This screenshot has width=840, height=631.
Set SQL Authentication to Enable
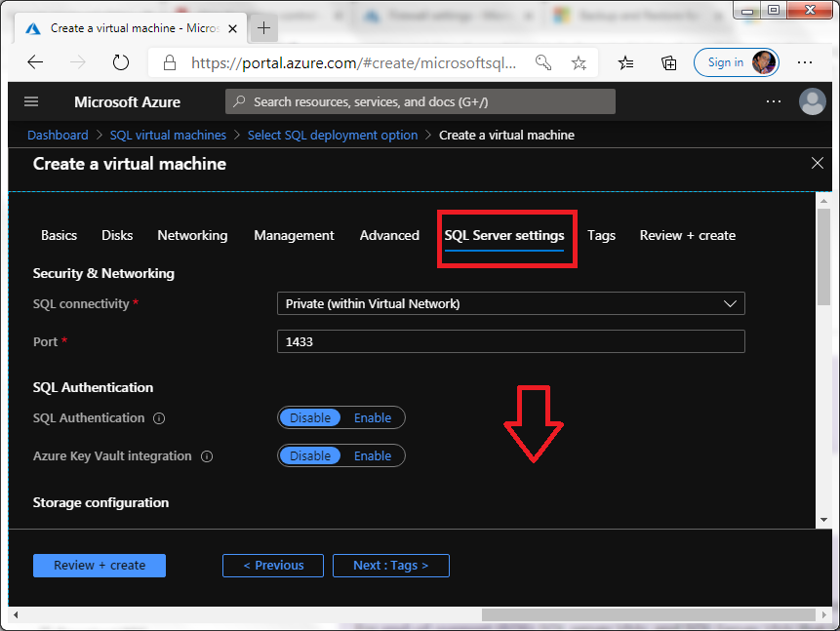373,417
